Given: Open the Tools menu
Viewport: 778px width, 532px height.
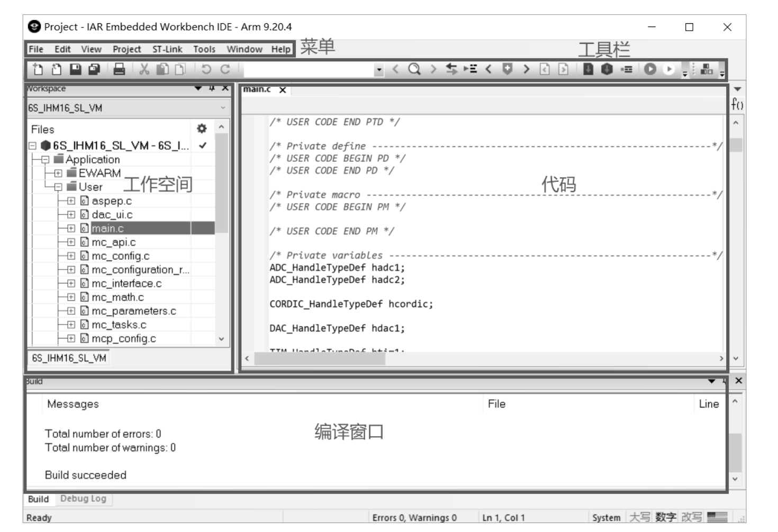Looking at the screenshot, I should [204, 49].
